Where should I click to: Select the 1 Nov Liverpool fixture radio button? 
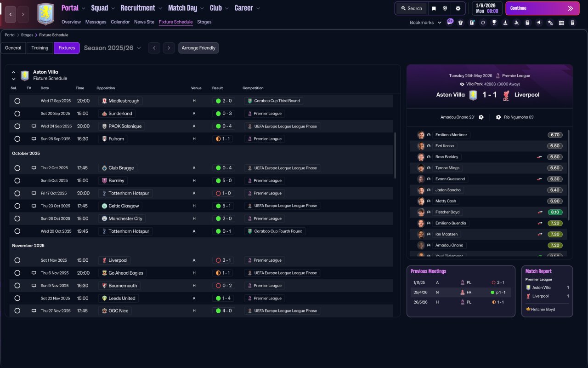coord(17,260)
